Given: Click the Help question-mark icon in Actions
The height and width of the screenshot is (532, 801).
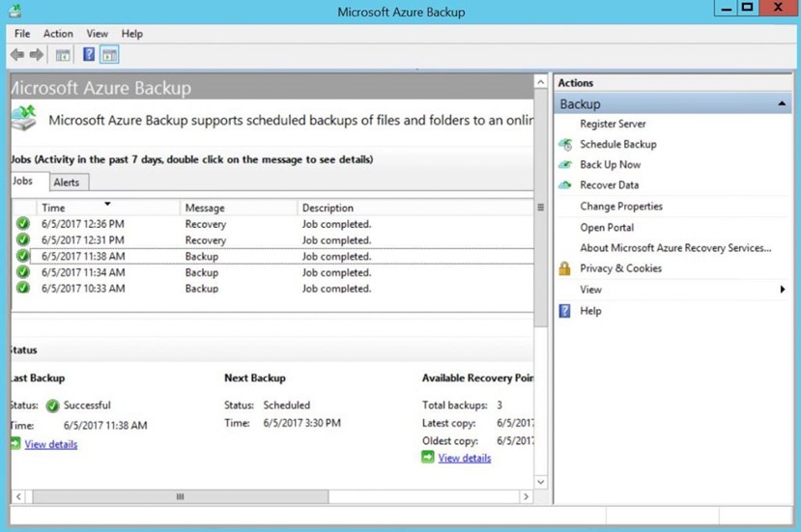Looking at the screenshot, I should (x=564, y=311).
